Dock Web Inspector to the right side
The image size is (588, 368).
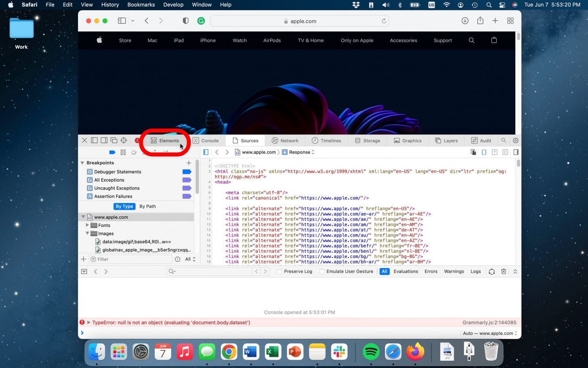[104, 140]
